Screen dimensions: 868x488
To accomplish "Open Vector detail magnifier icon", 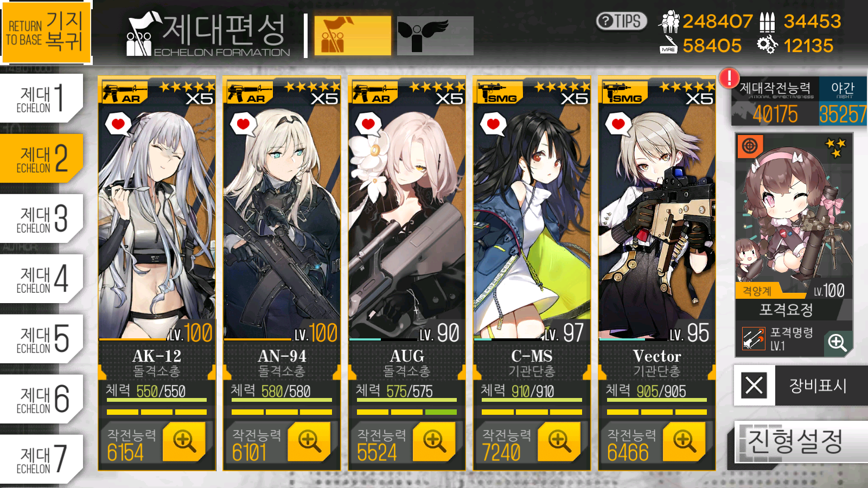I will pyautogui.click(x=684, y=441).
